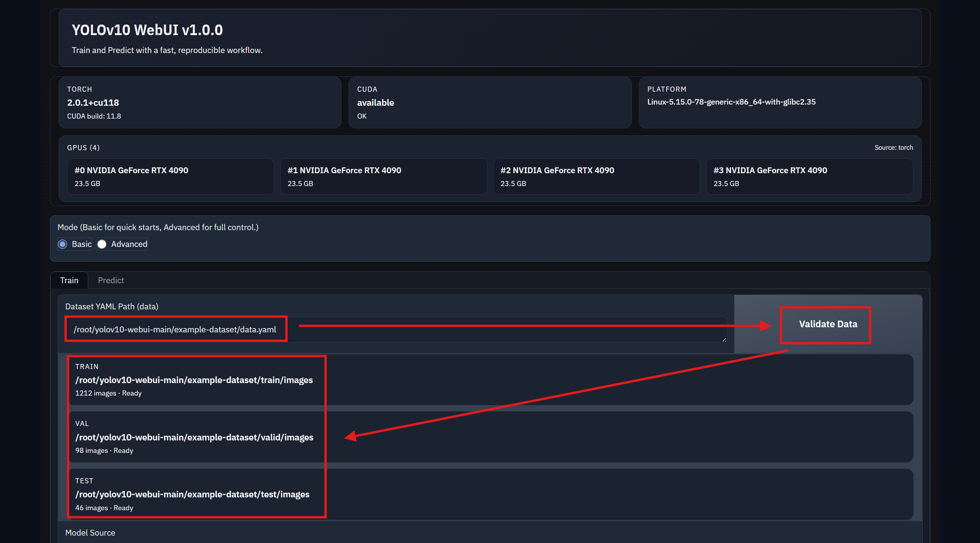Click the YOLOv10 WebUI v1.0.0 title
Image resolution: width=980 pixels, height=543 pixels.
pyautogui.click(x=147, y=30)
